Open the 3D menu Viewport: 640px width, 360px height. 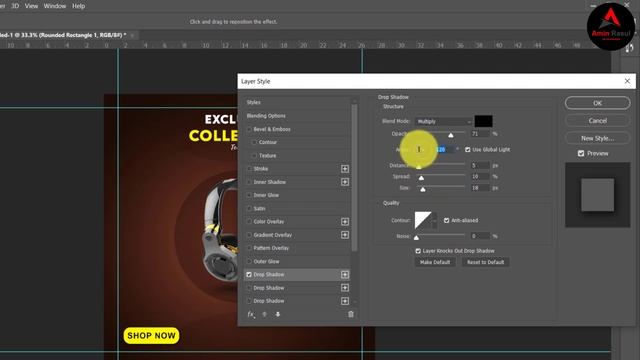15,6
